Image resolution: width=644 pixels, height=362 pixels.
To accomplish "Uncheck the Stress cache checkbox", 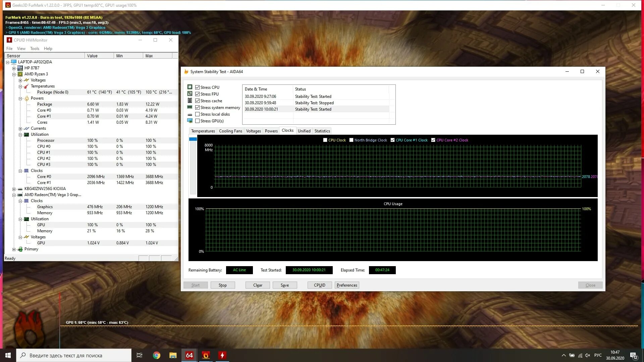I will point(198,101).
